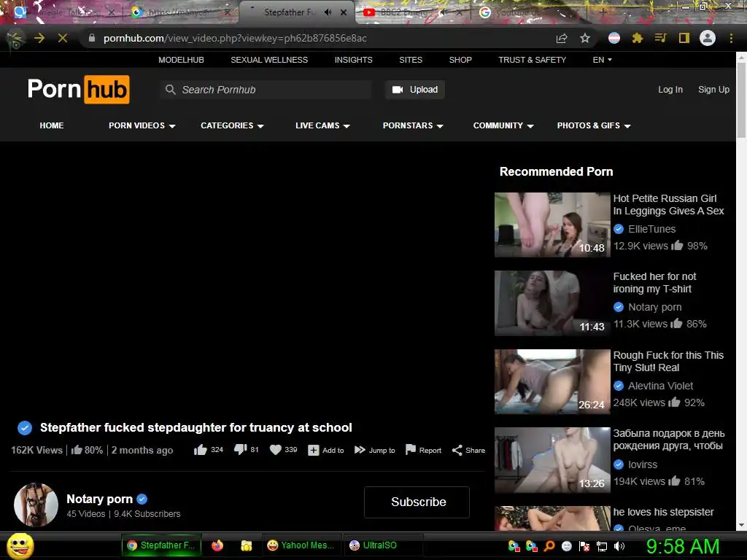
Task: Open the Chrome extensions puzzle icon
Action: click(637, 38)
